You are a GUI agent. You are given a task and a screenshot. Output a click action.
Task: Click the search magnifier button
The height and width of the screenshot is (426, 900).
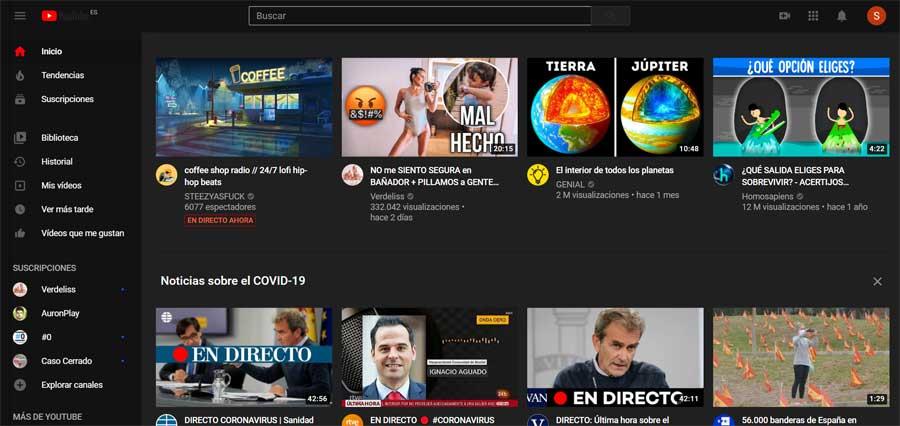pyautogui.click(x=611, y=16)
